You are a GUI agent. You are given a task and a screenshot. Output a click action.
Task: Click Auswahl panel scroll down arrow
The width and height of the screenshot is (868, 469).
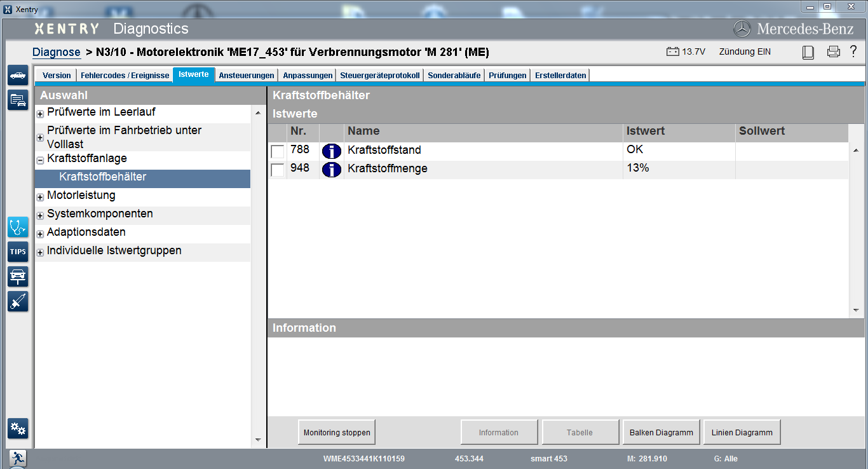(257, 439)
